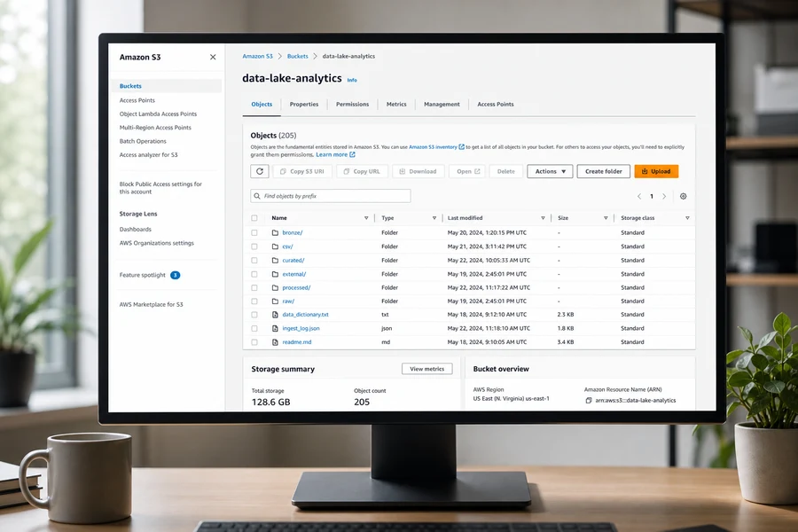Click in Find objects by prefix field

click(x=331, y=196)
